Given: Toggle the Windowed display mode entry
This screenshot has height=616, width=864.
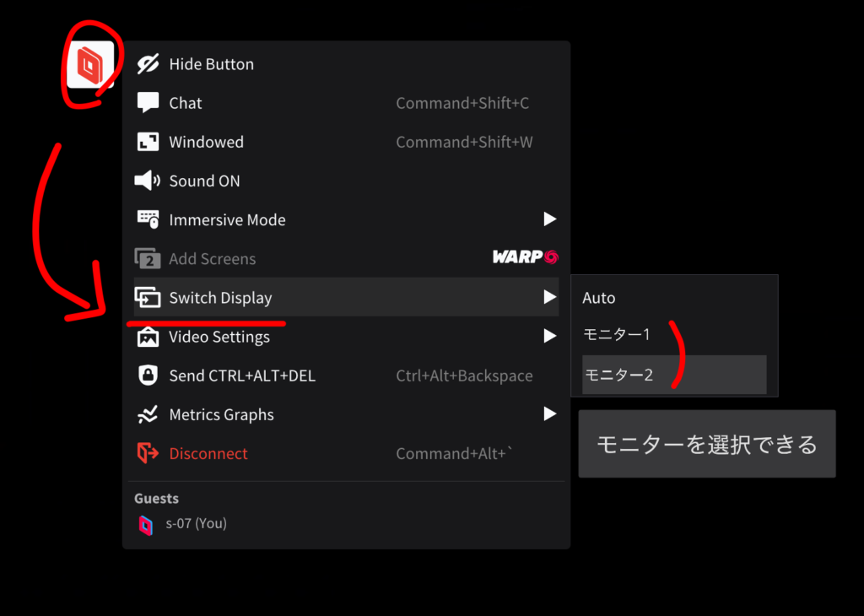Looking at the screenshot, I should (206, 142).
